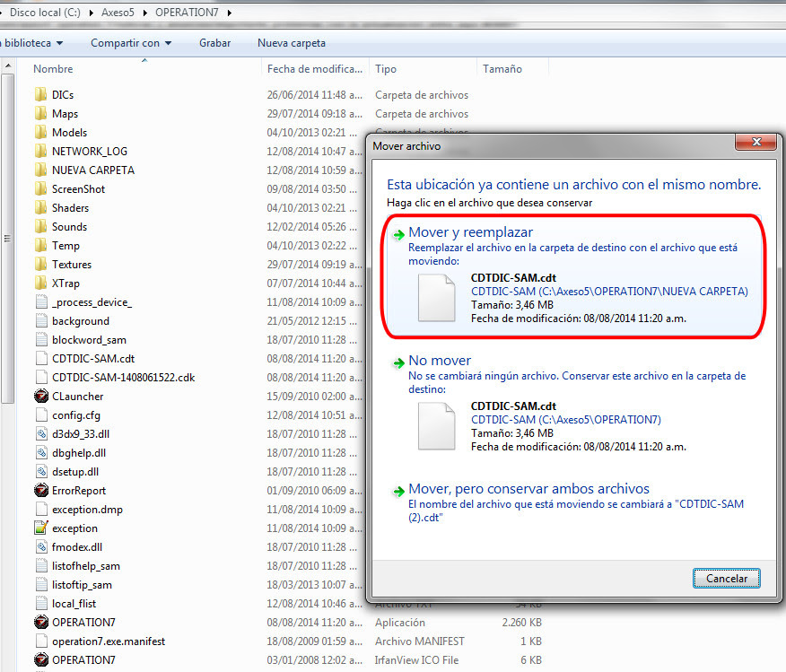The width and height of the screenshot is (786, 672).
Task: Navigate to Axeso5 in the address bar
Action: pyautogui.click(x=118, y=13)
